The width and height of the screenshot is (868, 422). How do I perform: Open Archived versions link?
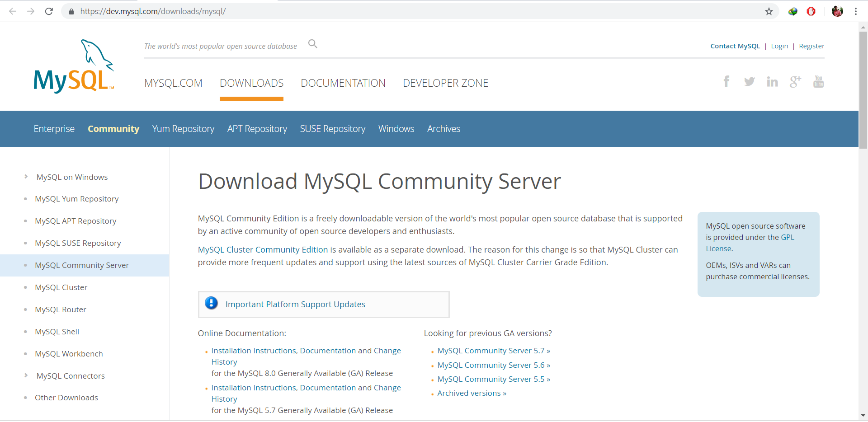click(x=472, y=393)
